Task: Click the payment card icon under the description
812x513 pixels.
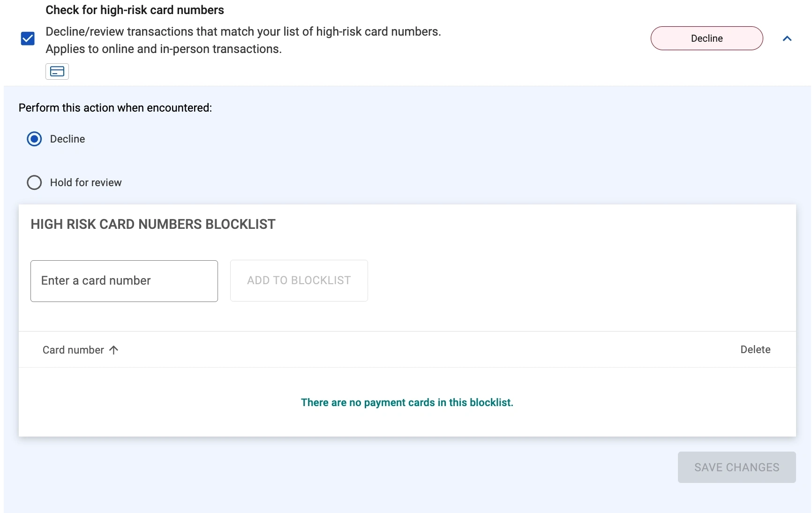Action: tap(57, 71)
